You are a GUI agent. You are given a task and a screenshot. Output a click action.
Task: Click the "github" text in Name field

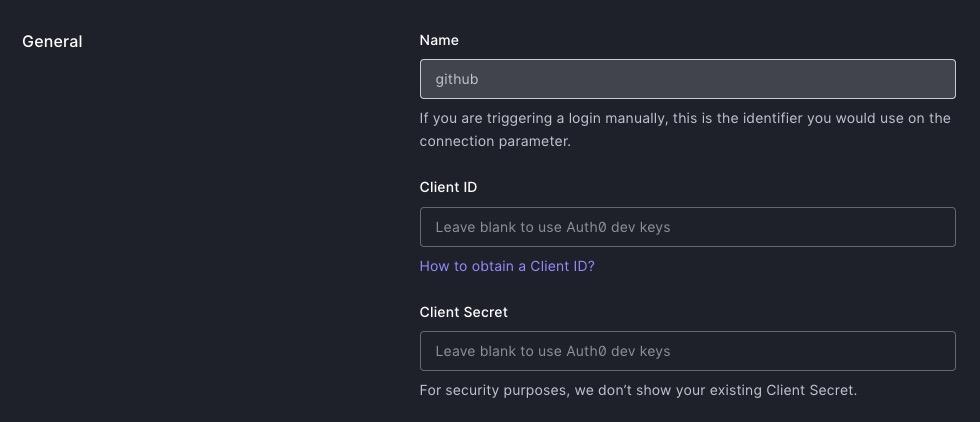457,79
